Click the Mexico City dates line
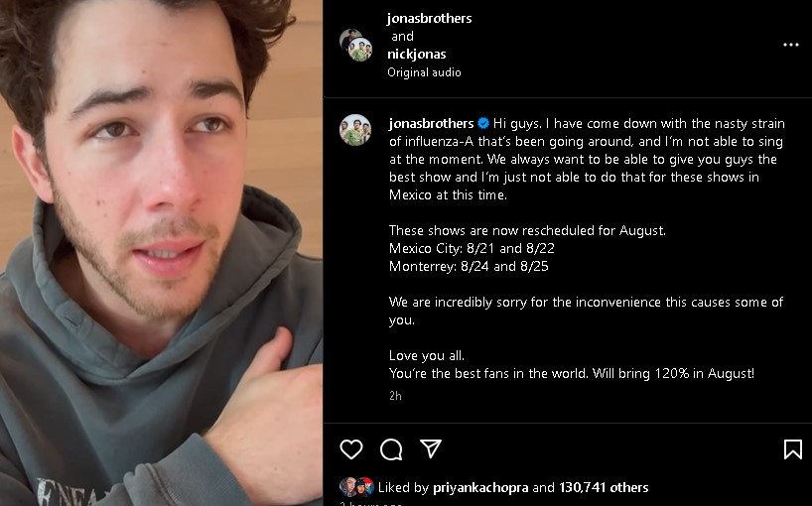 tap(472, 248)
